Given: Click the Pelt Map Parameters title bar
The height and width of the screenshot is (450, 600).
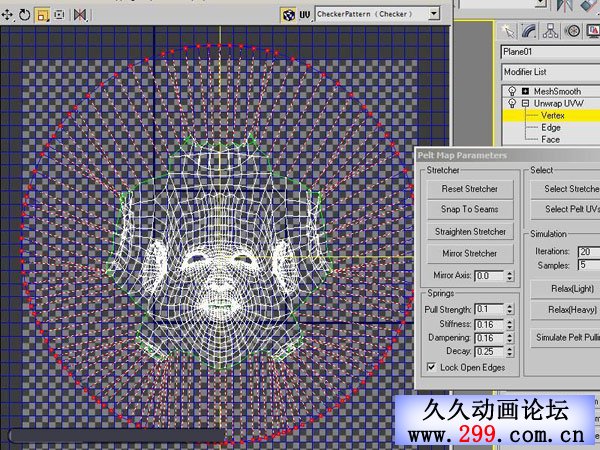Looking at the screenshot, I should (x=507, y=155).
